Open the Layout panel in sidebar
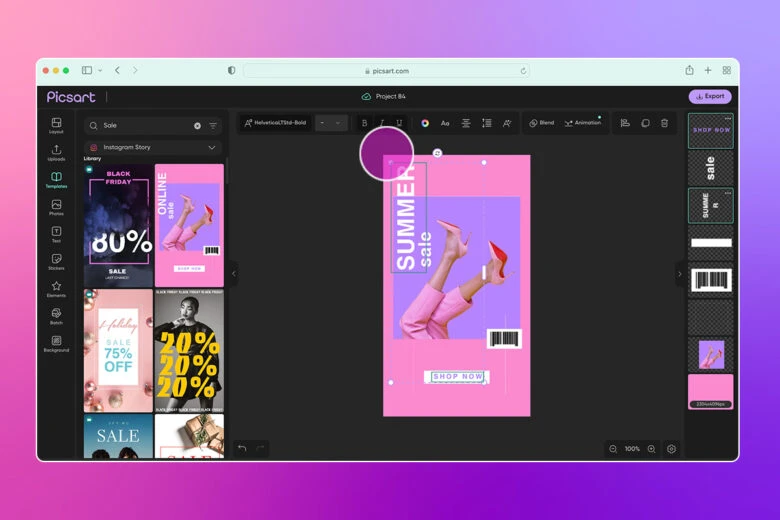The width and height of the screenshot is (780, 520). [x=56, y=125]
